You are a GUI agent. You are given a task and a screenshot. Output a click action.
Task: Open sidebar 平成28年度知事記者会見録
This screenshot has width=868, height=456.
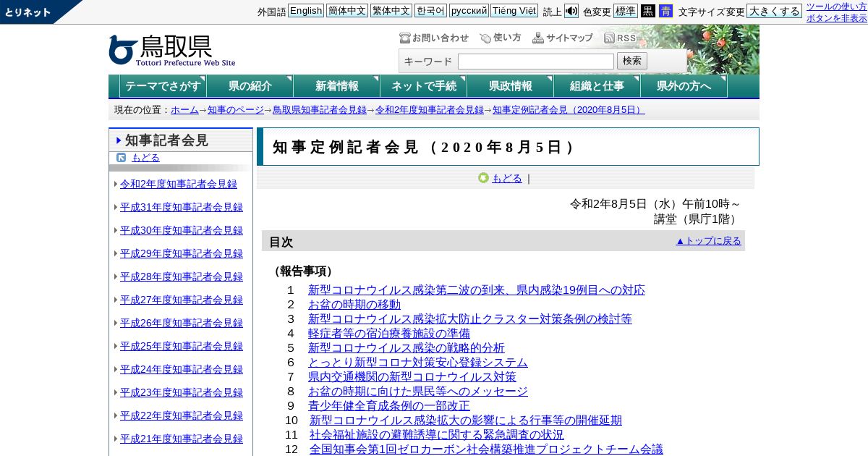181,276
